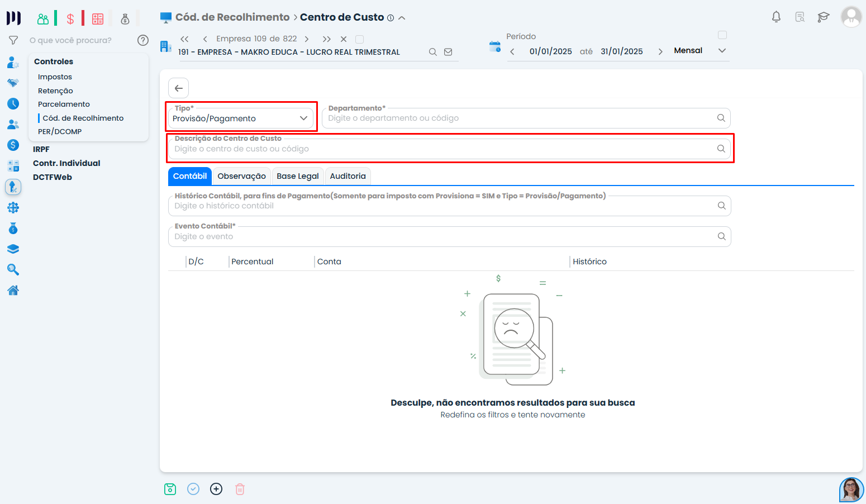This screenshot has height=504, width=866.
Task: Toggle the checkbox next to company navigation
Action: pyautogui.click(x=360, y=39)
